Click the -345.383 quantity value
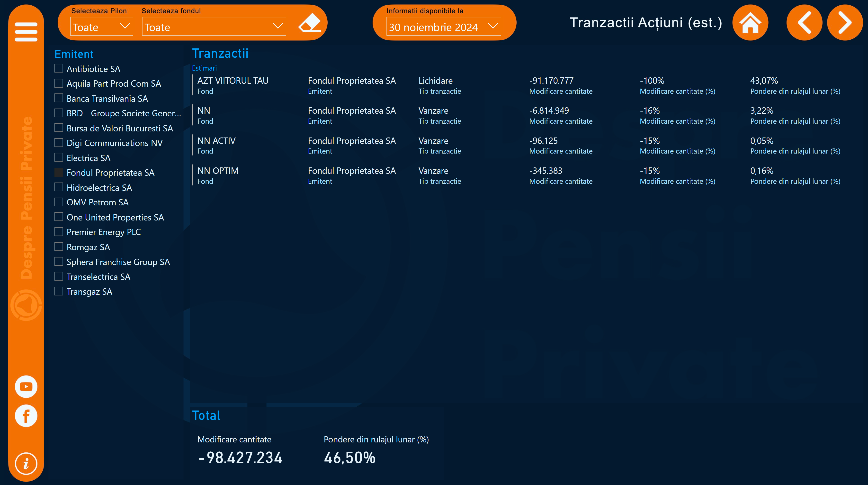The width and height of the screenshot is (868, 485). pyautogui.click(x=546, y=171)
